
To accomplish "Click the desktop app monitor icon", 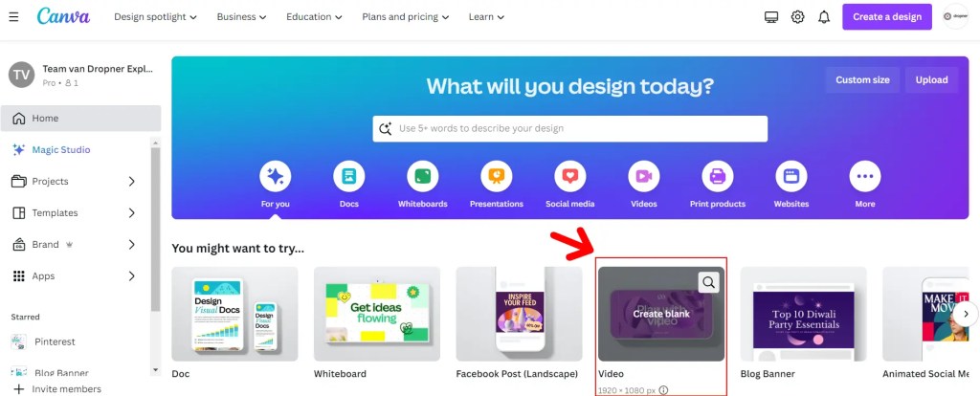I will click(771, 17).
